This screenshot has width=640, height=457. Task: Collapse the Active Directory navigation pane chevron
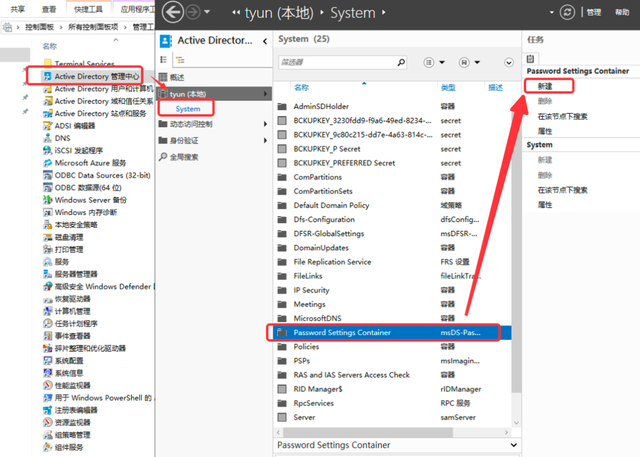coord(265,41)
